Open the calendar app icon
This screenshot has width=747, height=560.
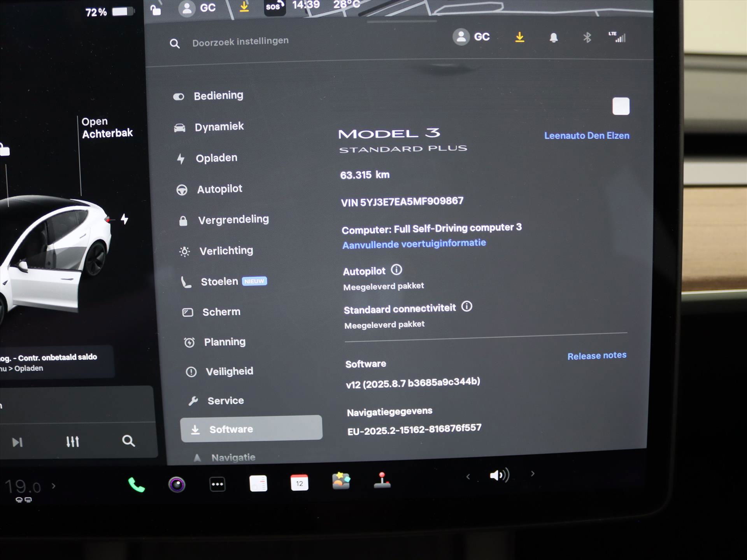pyautogui.click(x=300, y=483)
